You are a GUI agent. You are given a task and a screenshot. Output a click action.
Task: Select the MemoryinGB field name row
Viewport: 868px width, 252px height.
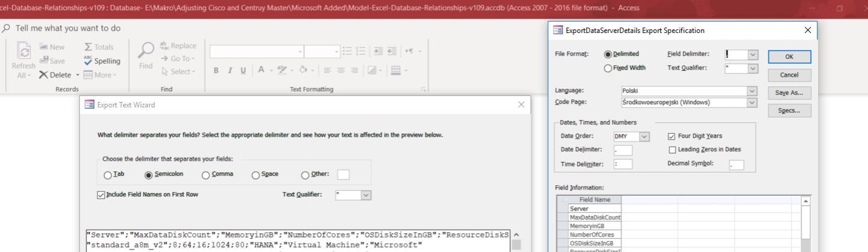(594, 226)
